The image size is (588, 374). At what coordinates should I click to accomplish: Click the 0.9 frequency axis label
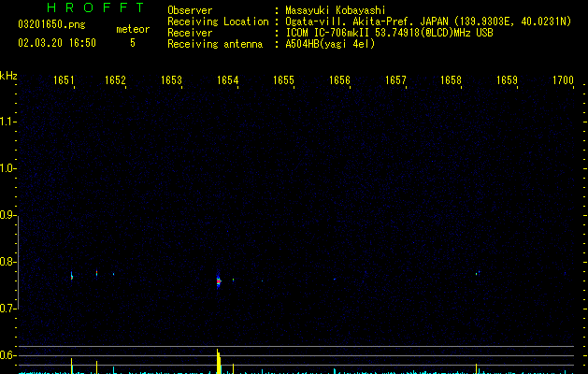point(7,215)
